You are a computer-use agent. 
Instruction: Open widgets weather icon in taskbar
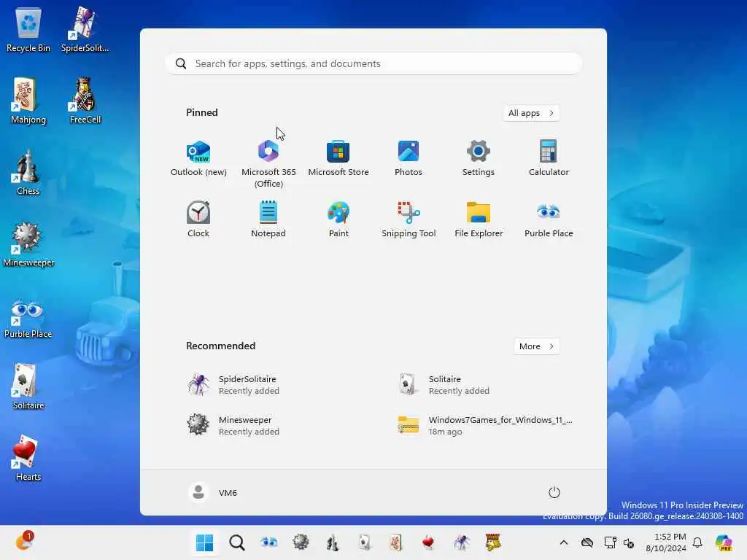(24, 542)
